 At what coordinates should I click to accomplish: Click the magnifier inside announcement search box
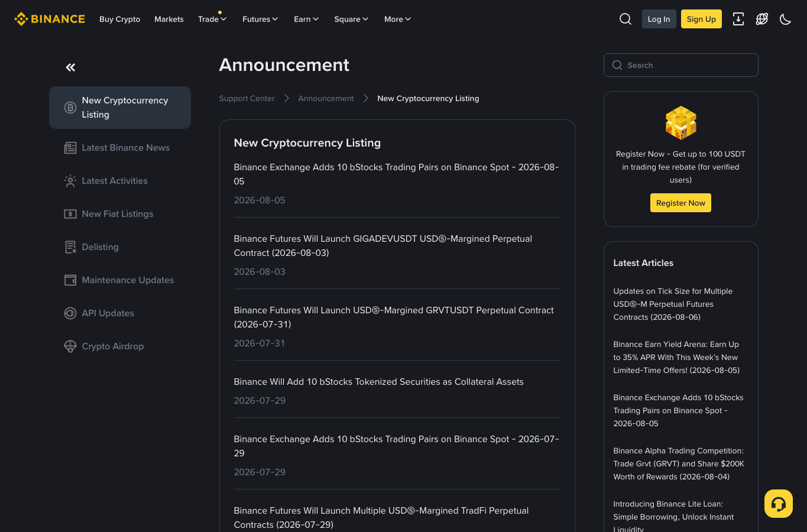point(617,65)
